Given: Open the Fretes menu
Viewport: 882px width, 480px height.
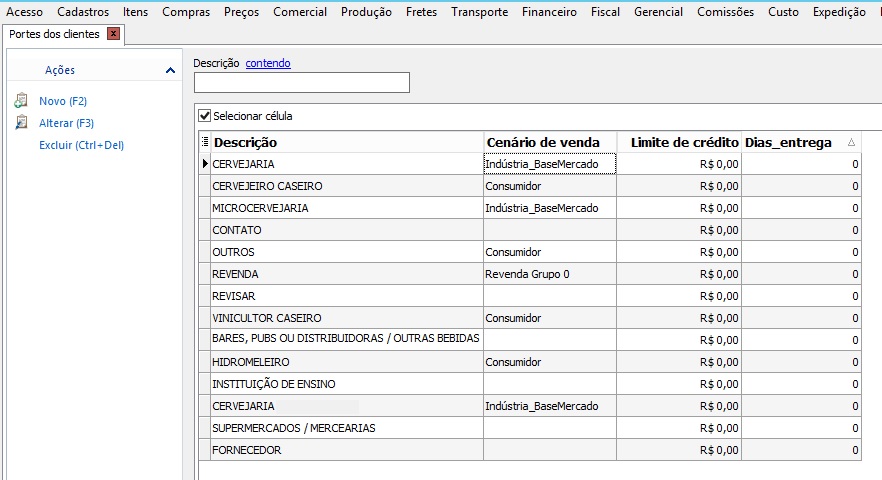Looking at the screenshot, I should click(421, 12).
